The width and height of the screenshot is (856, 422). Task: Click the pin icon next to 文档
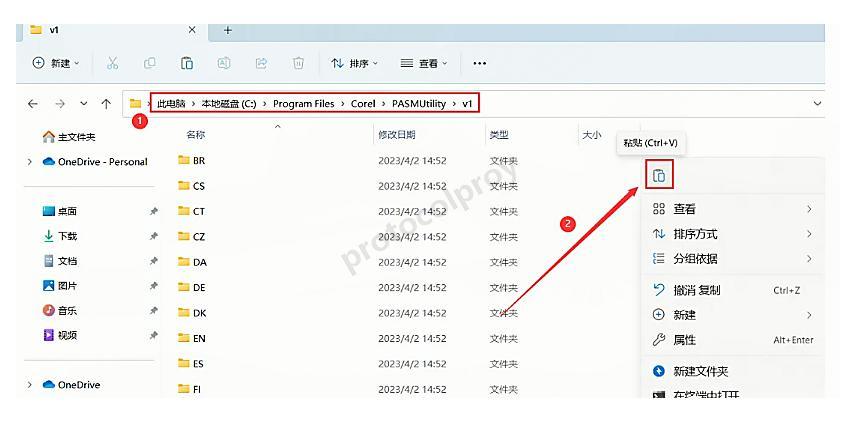(154, 261)
